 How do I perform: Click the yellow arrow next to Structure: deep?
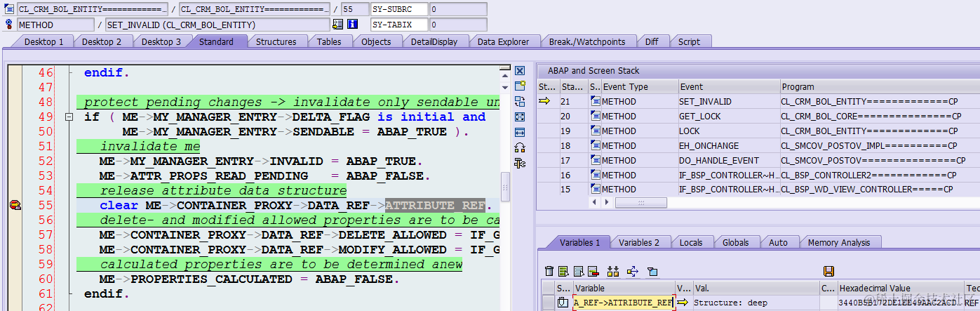point(682,303)
